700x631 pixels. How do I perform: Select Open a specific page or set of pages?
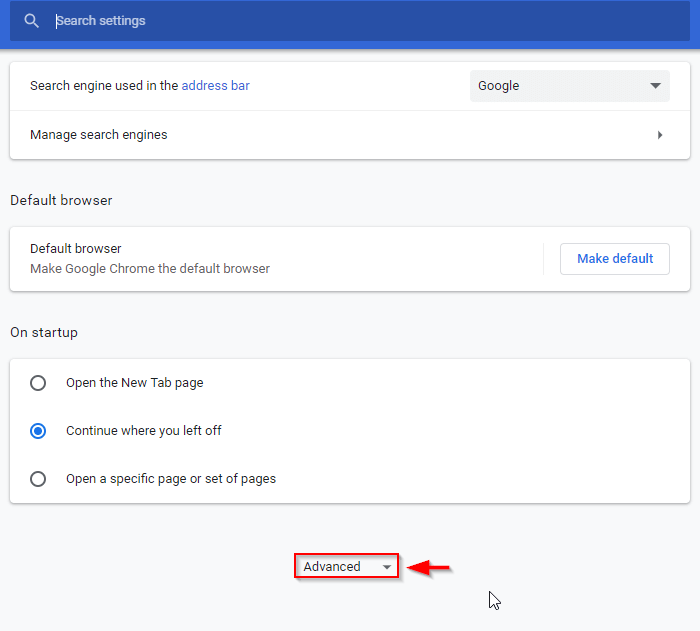(x=38, y=479)
